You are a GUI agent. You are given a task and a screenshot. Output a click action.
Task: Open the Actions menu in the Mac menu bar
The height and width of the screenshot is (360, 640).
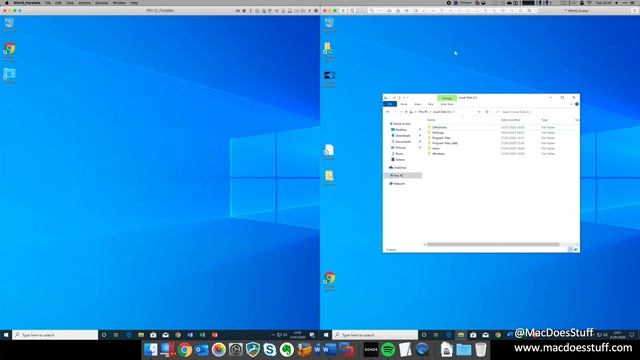pos(84,3)
